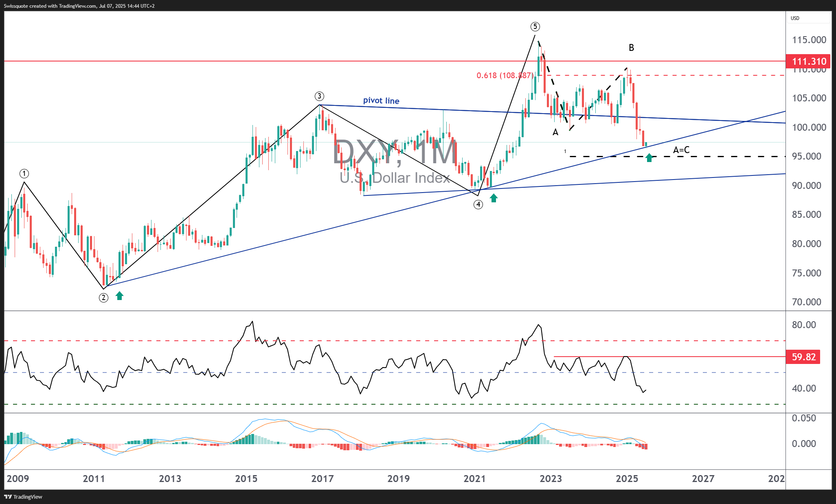This screenshot has width=836, height=504.
Task: Click the circled wave 3 marker
Action: point(319,96)
